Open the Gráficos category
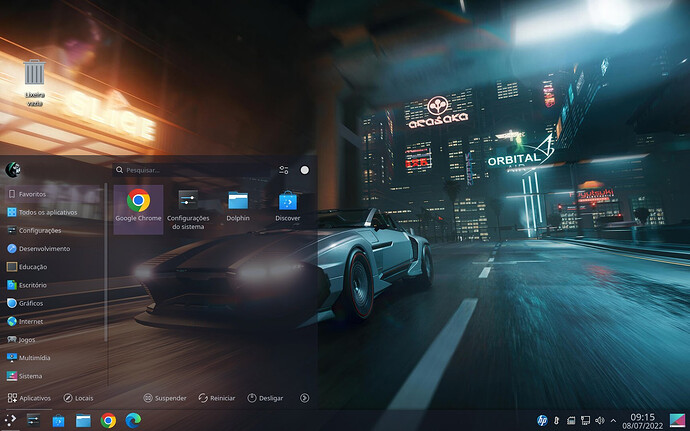 point(54,303)
